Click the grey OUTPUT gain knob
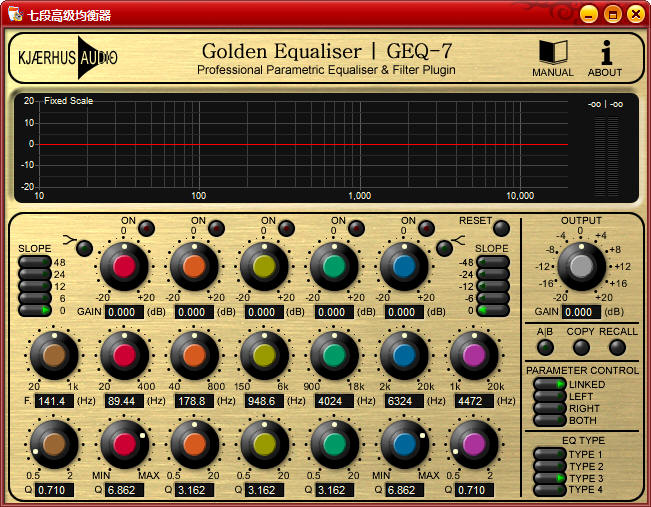The image size is (651, 507). pyautogui.click(x=581, y=266)
